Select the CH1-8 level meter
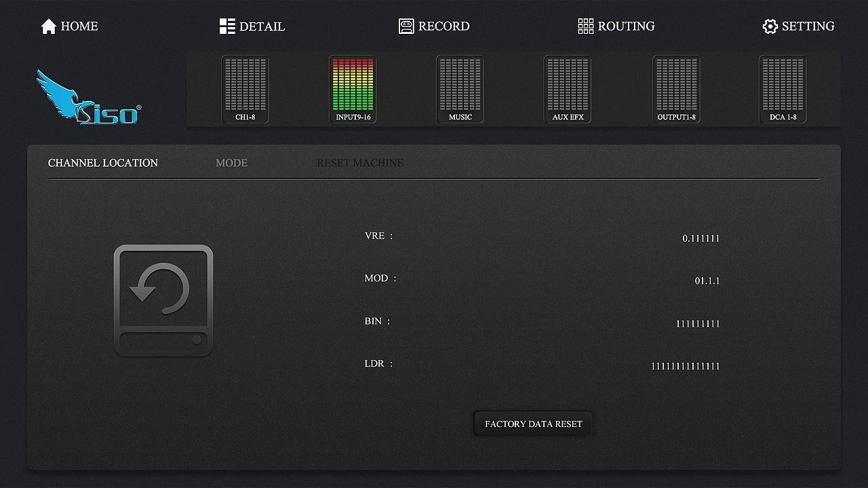This screenshot has height=488, width=868. click(x=245, y=89)
